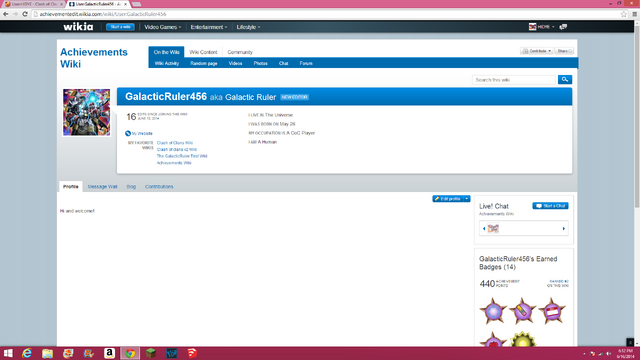Bookmark page with the star icon

click(624, 14)
